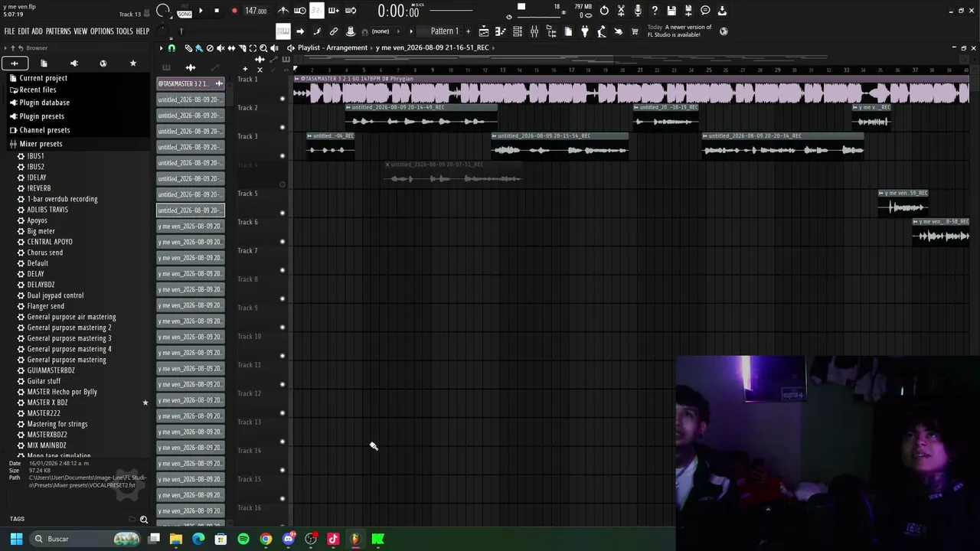
Task: Click the browser search magnifier icon
Action: point(144,520)
